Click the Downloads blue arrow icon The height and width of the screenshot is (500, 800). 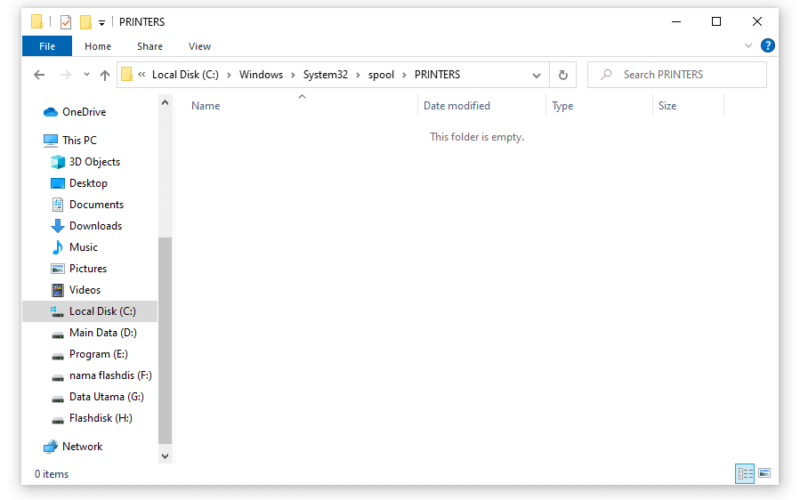(x=58, y=226)
